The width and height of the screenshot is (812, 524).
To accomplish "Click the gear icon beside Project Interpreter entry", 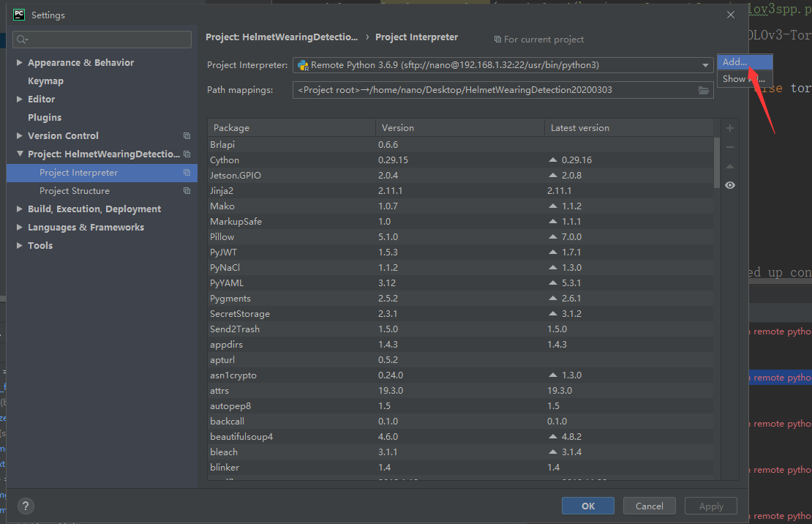I will click(187, 172).
